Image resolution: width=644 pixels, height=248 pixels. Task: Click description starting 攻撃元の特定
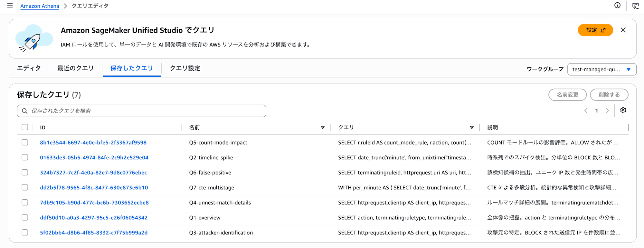coord(554,233)
